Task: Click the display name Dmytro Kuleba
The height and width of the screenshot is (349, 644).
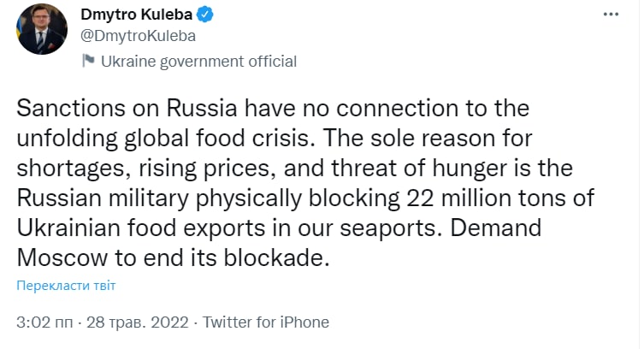Action: [x=136, y=15]
